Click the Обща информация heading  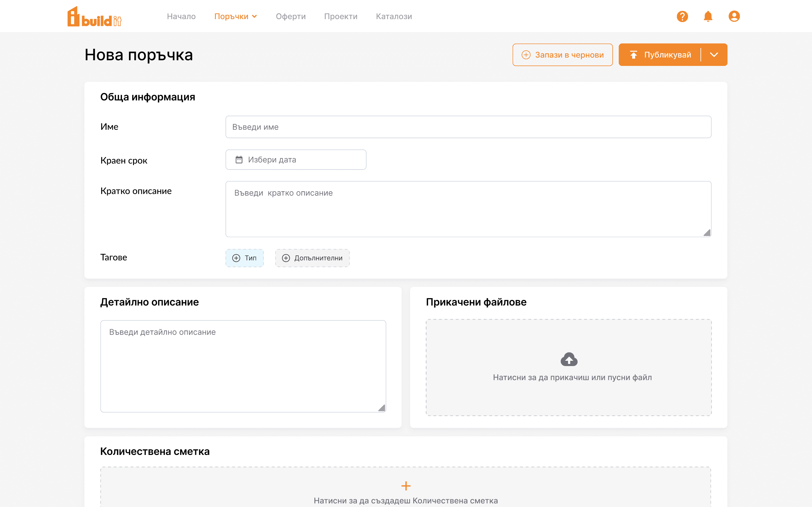coord(148,97)
